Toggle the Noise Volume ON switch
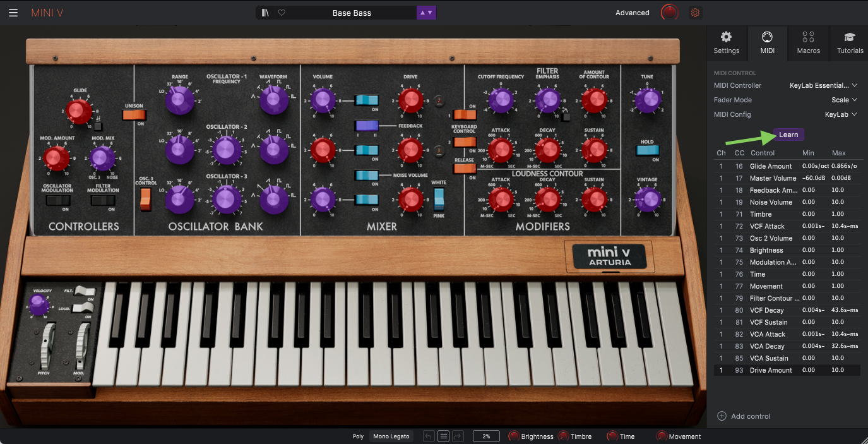This screenshot has width=868, height=444. [367, 175]
